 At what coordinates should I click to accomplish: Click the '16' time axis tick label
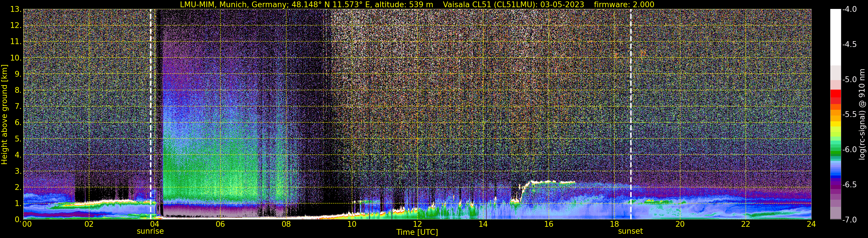[x=548, y=224]
